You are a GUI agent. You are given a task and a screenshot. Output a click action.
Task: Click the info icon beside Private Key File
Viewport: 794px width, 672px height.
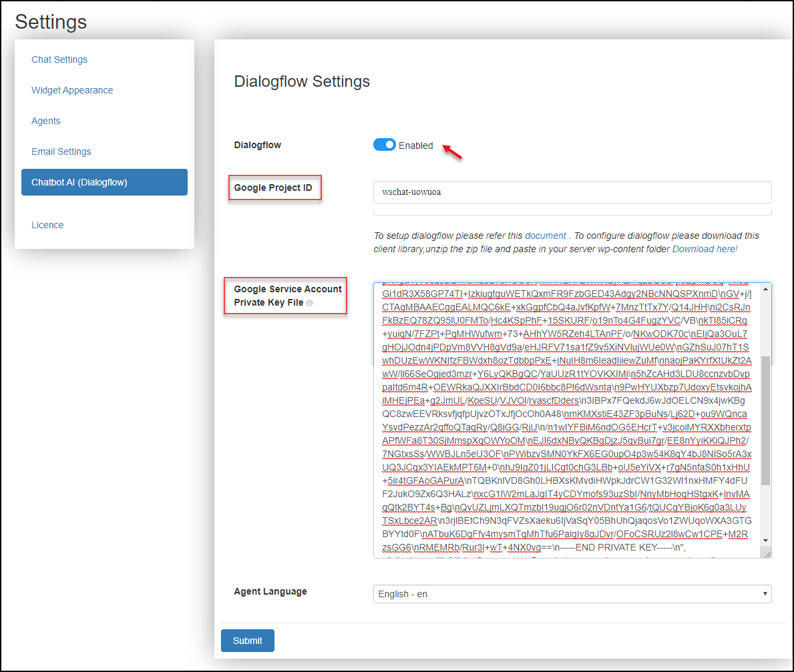pos(309,302)
